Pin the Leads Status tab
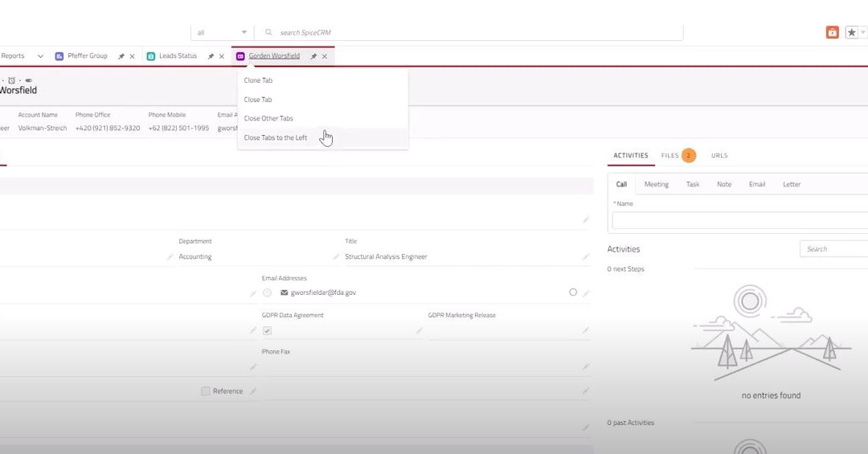 tap(211, 56)
